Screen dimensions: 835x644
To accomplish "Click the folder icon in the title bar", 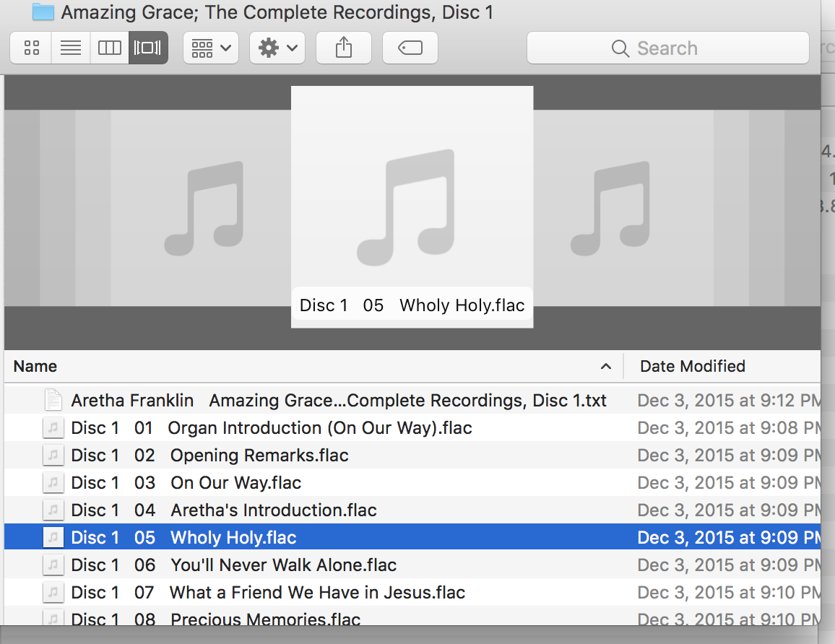I will pos(43,12).
